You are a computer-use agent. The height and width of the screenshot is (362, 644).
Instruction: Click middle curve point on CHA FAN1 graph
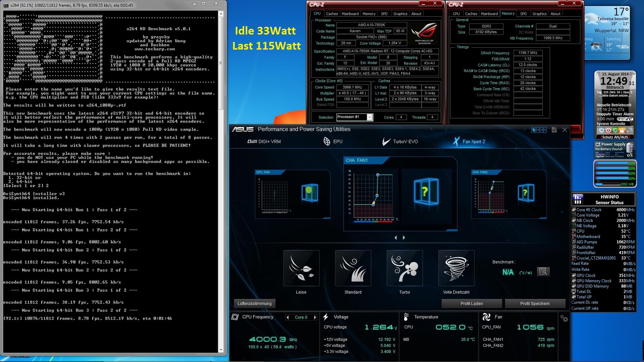[377, 195]
